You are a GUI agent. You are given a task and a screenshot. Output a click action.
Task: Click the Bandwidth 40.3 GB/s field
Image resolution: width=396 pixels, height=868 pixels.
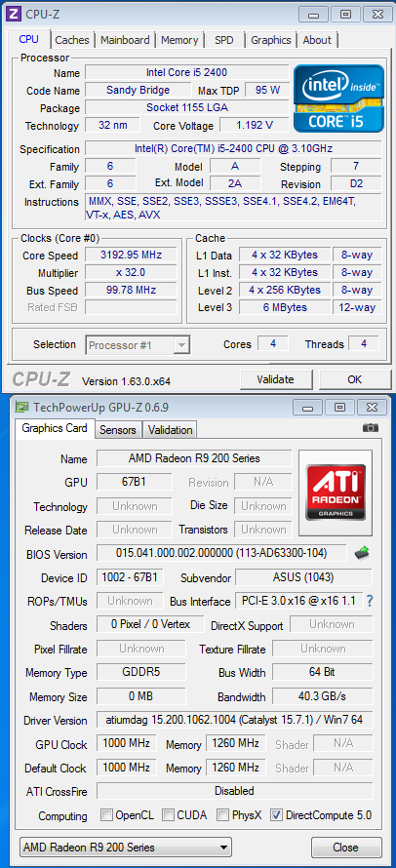(322, 695)
